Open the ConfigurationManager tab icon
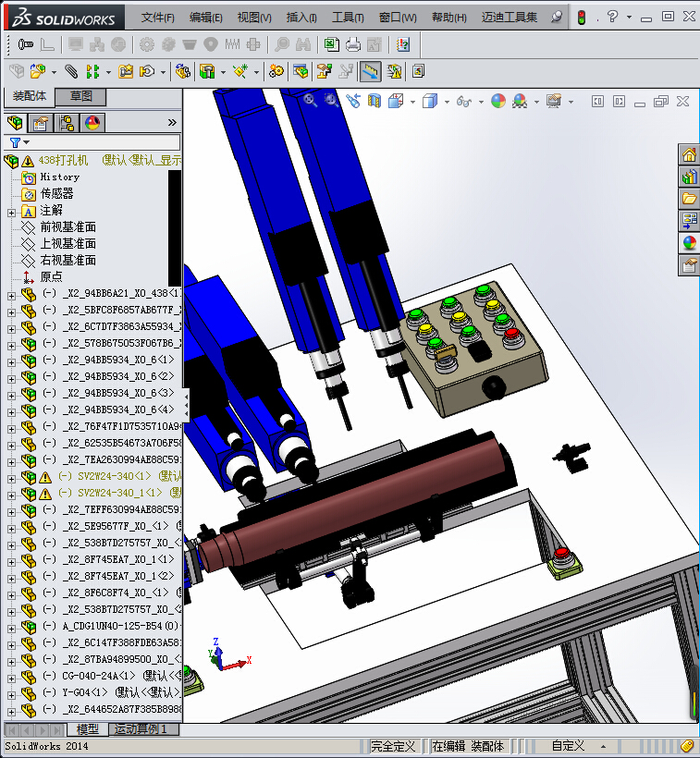This screenshot has height=758, width=700. [67, 123]
